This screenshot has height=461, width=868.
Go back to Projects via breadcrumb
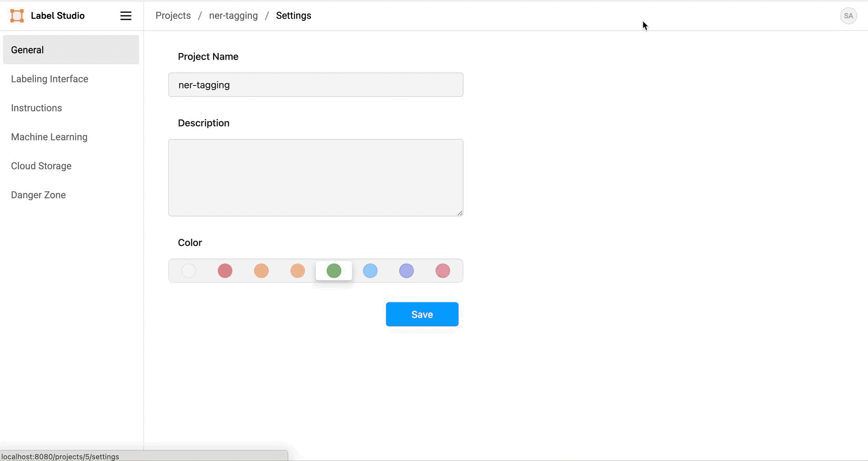173,15
